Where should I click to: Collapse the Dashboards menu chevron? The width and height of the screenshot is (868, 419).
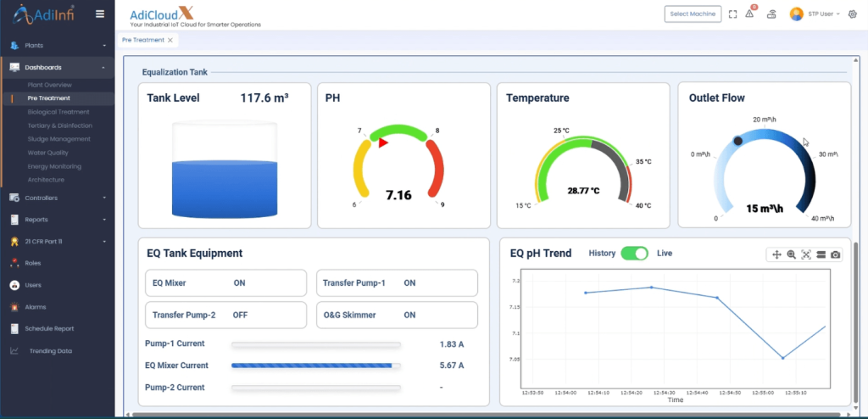point(103,67)
